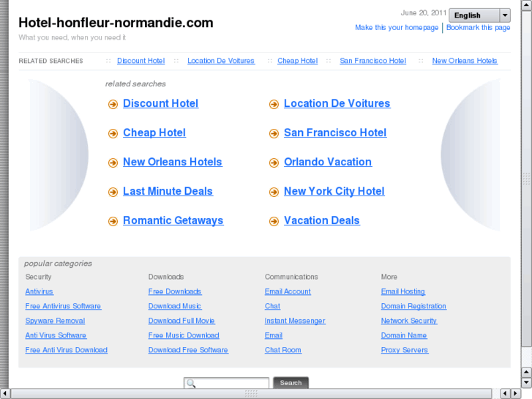Click the horizontal scrollbar thumb

pos(251,394)
